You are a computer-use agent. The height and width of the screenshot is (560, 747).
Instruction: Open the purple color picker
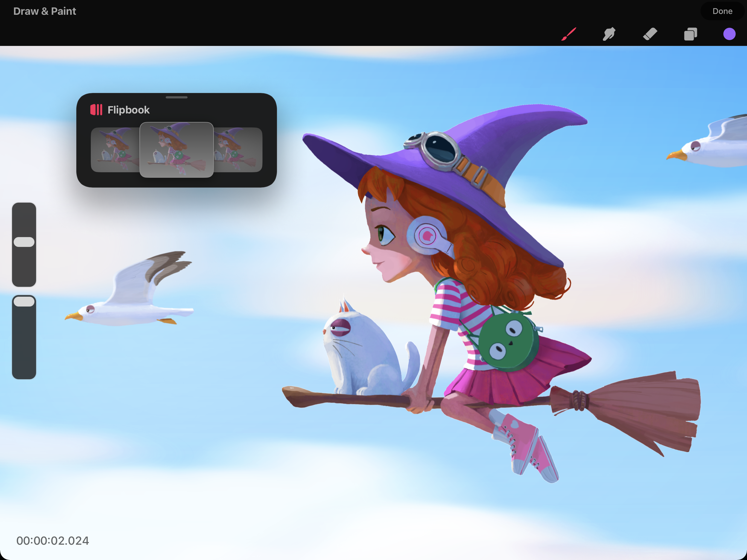tap(729, 34)
